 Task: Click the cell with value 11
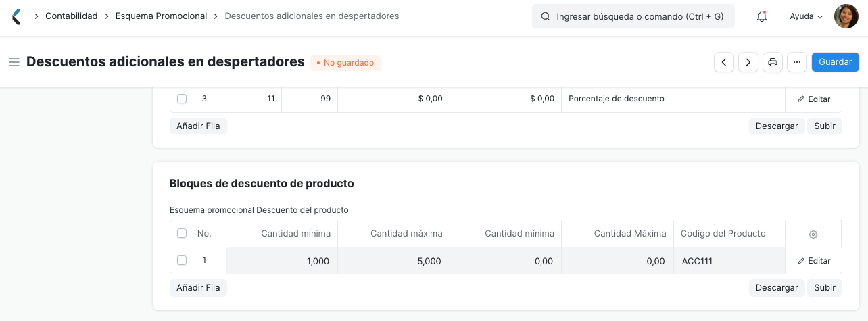(254, 99)
